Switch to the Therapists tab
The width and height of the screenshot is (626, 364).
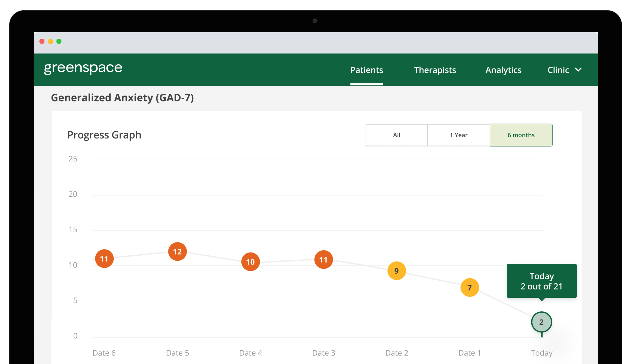click(x=435, y=70)
